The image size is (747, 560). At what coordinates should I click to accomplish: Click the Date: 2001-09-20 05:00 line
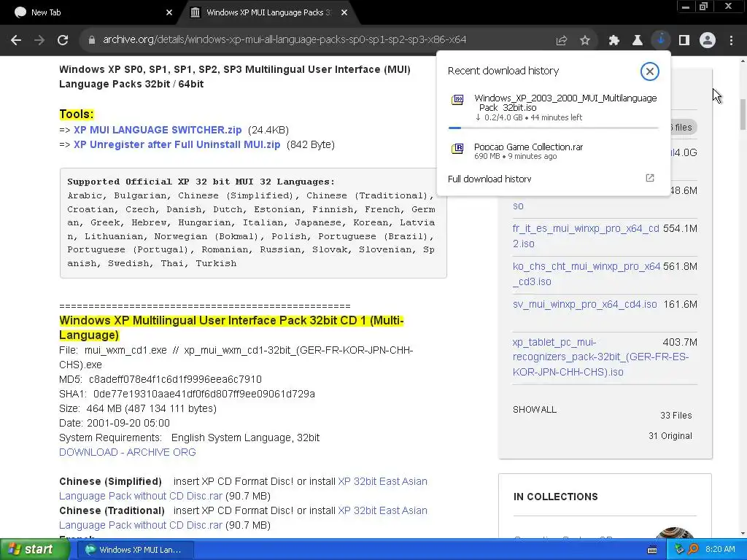[x=115, y=423]
